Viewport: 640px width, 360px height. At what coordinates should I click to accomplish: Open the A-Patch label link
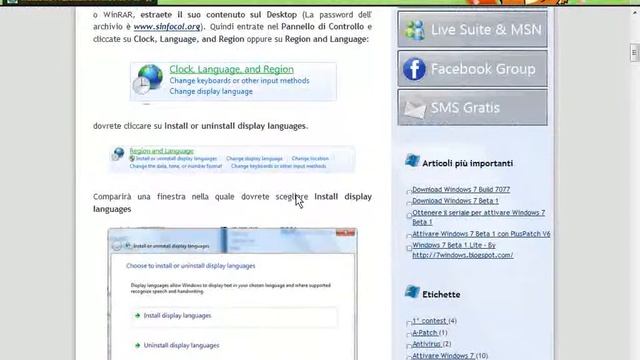424,333
